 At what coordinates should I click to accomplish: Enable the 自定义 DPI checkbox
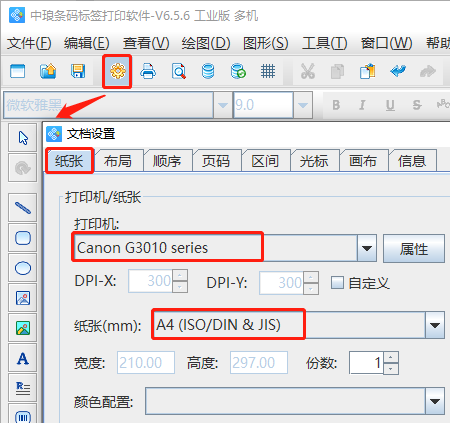(337, 283)
